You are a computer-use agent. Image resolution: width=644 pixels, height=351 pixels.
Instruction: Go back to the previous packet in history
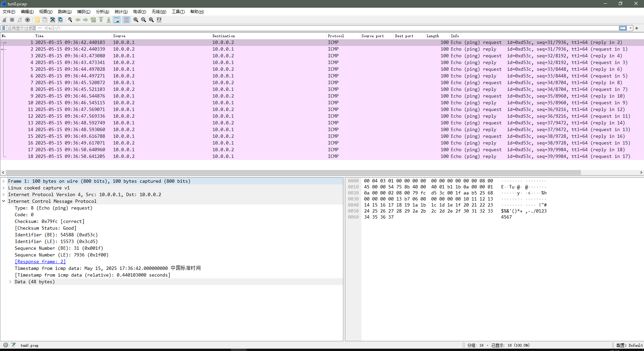[78, 20]
